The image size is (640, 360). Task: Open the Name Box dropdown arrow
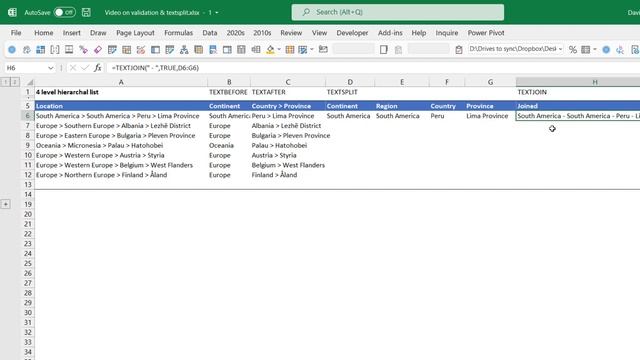[51, 68]
